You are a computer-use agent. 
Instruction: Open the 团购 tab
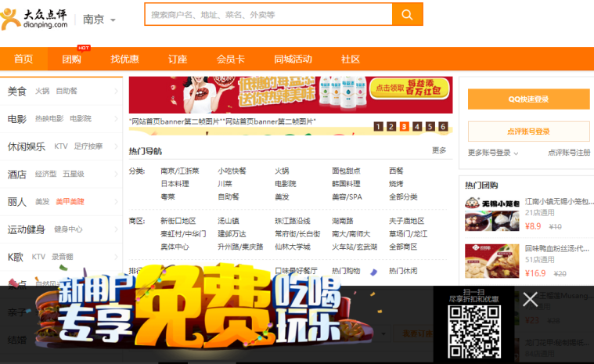[x=71, y=59]
